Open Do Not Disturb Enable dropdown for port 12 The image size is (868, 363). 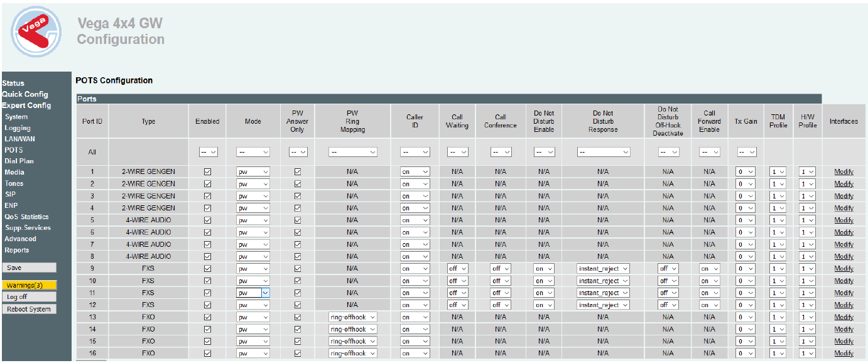click(544, 305)
